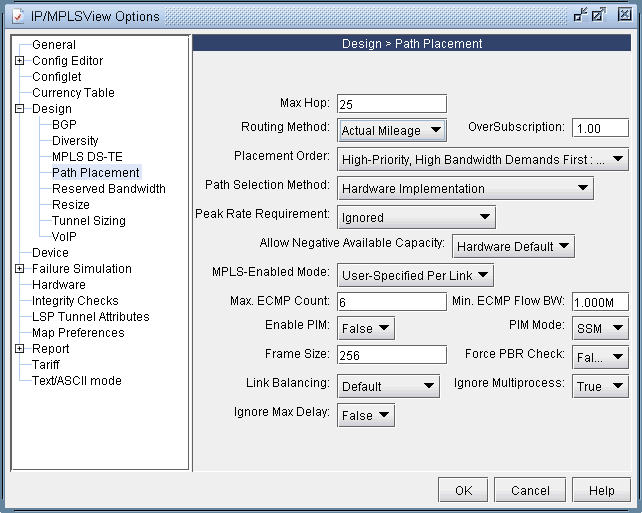The height and width of the screenshot is (513, 642).
Task: Maximize the options window with title icon
Action: [x=599, y=15]
